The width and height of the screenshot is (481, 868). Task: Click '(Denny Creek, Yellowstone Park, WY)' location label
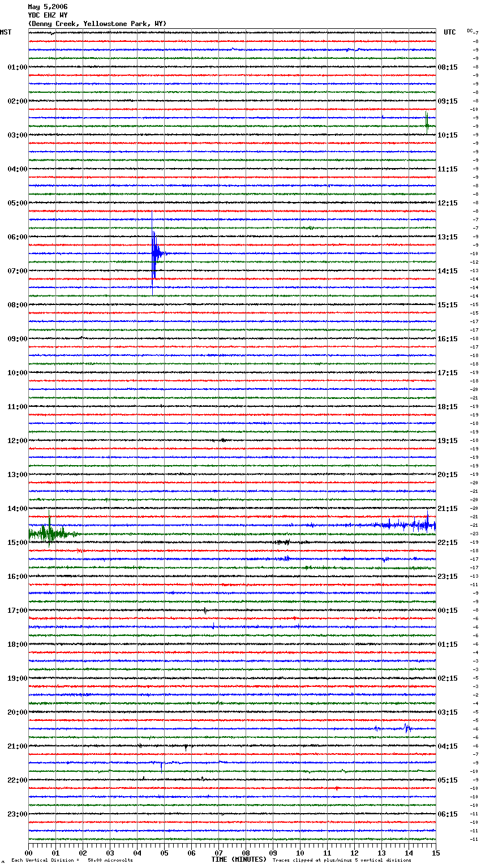pos(97,24)
